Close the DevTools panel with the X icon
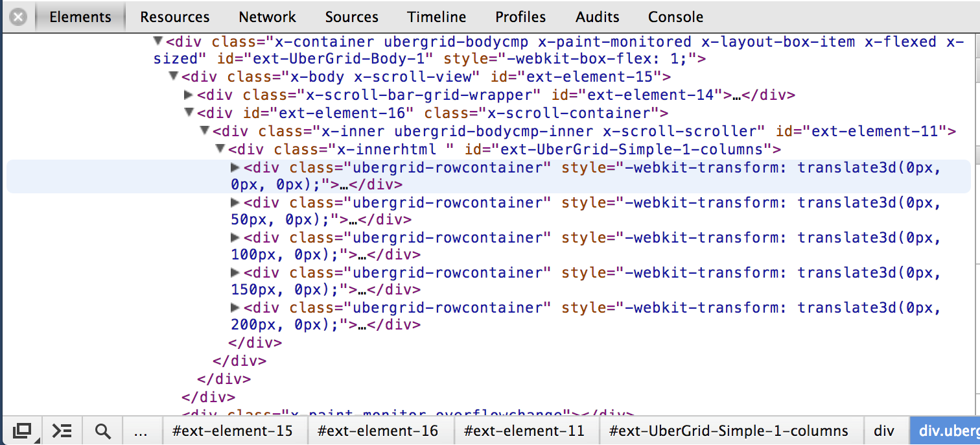Viewport: 980px width, 445px height. pos(19,18)
